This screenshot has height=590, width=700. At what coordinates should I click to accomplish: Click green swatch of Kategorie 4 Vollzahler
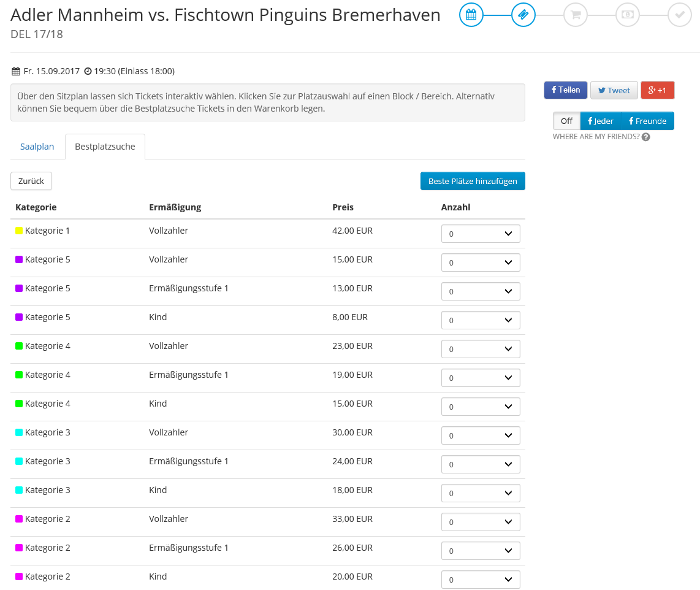coord(19,346)
